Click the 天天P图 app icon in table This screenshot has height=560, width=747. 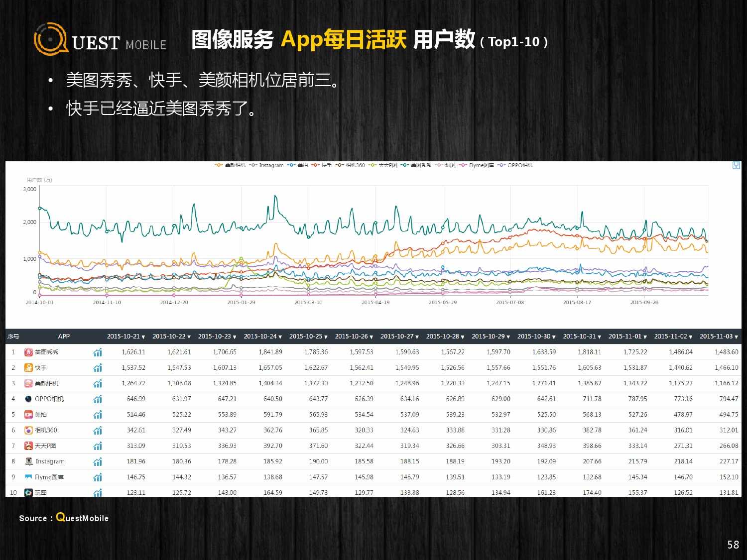tap(29, 446)
